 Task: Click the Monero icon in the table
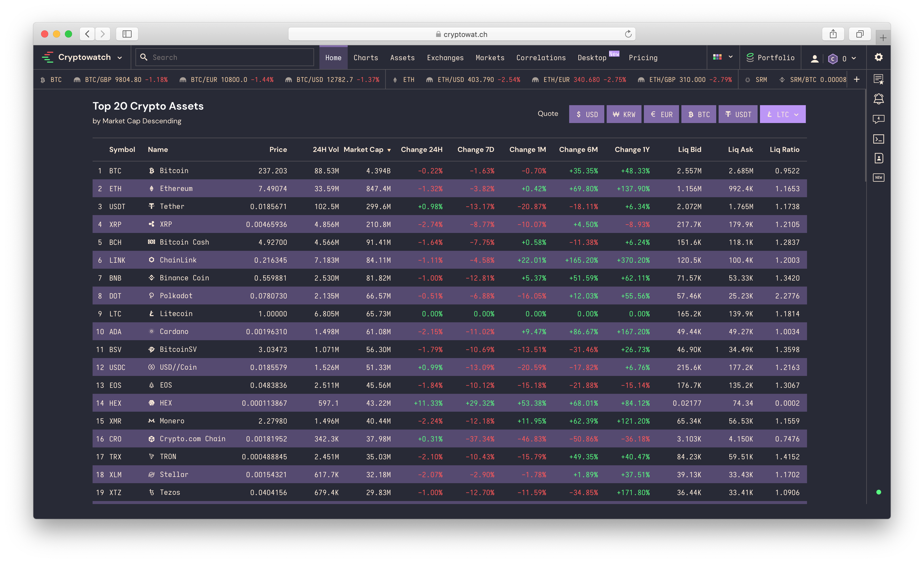[152, 421]
